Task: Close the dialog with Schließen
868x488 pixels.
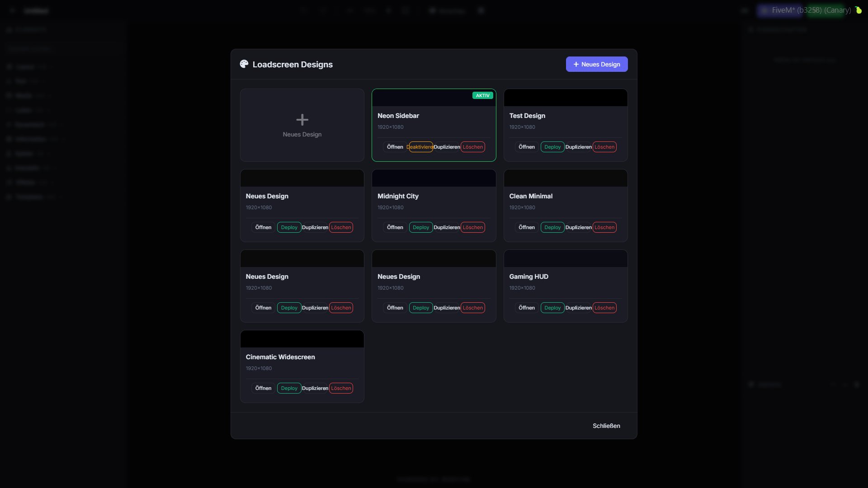Action: click(606, 426)
